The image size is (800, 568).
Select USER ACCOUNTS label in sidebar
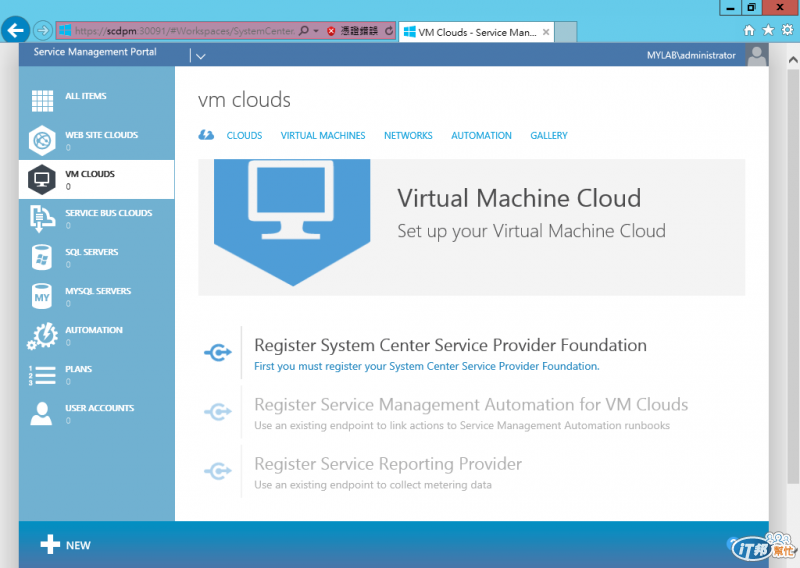(99, 408)
